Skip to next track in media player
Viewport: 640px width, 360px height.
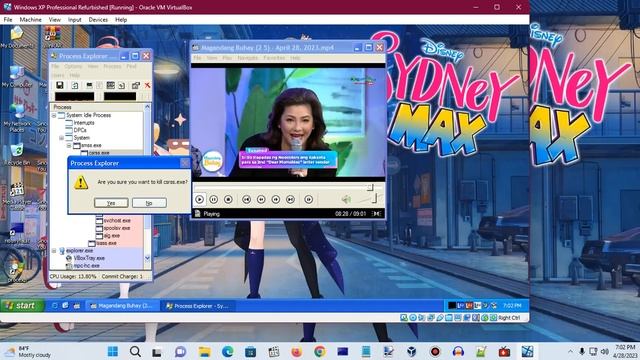click(290, 199)
